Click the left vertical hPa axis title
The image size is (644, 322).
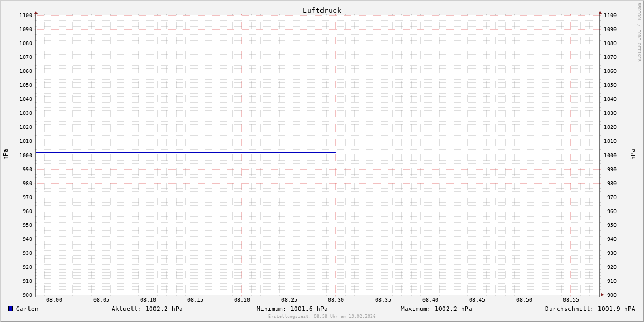[5, 155]
